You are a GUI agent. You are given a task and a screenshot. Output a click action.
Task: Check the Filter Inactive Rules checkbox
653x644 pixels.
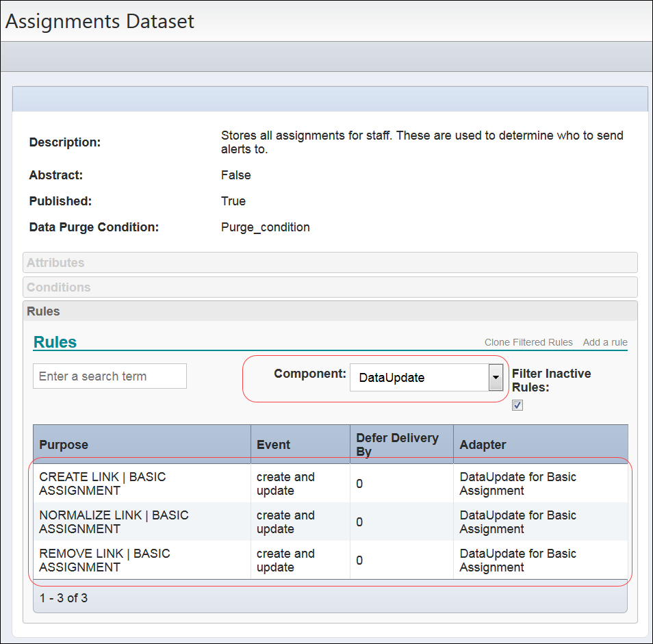pyautogui.click(x=517, y=404)
